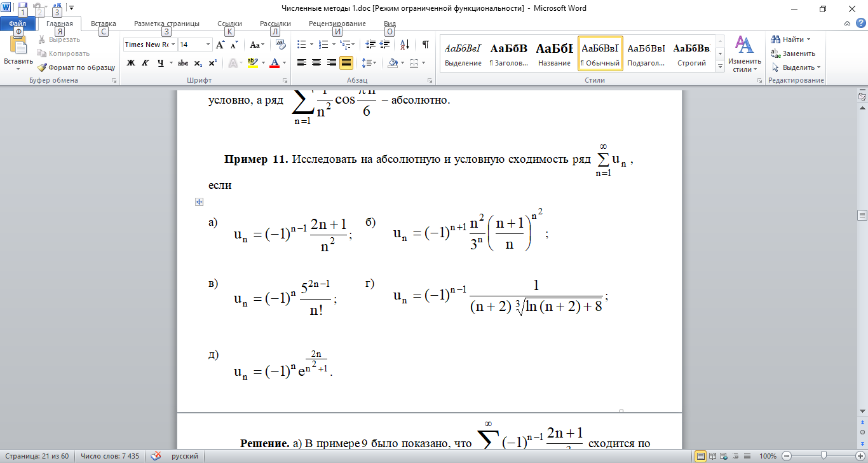The width and height of the screenshot is (868, 463).
Task: Increase paragraph indent
Action: (x=386, y=45)
